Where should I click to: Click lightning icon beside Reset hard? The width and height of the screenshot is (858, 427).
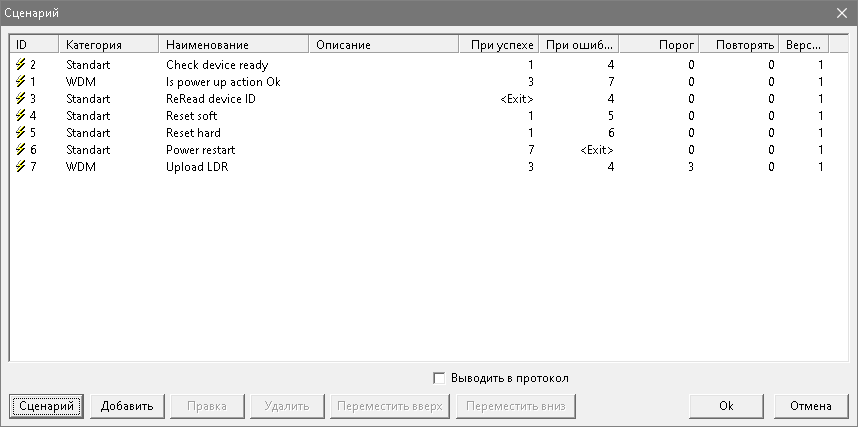(x=21, y=133)
